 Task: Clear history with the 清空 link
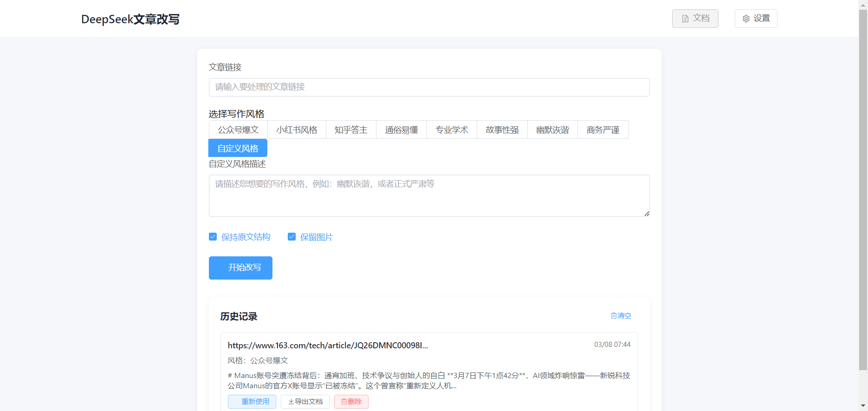coord(621,316)
